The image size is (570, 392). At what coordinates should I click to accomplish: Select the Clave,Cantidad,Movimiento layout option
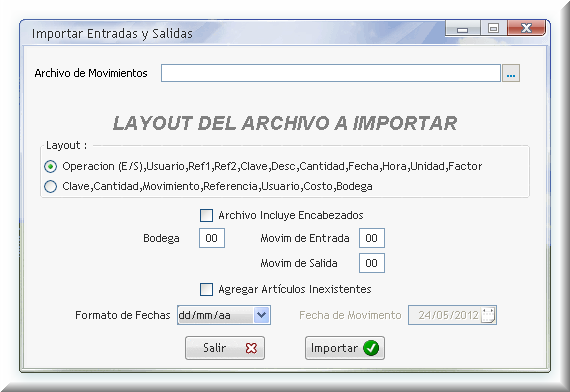51,187
